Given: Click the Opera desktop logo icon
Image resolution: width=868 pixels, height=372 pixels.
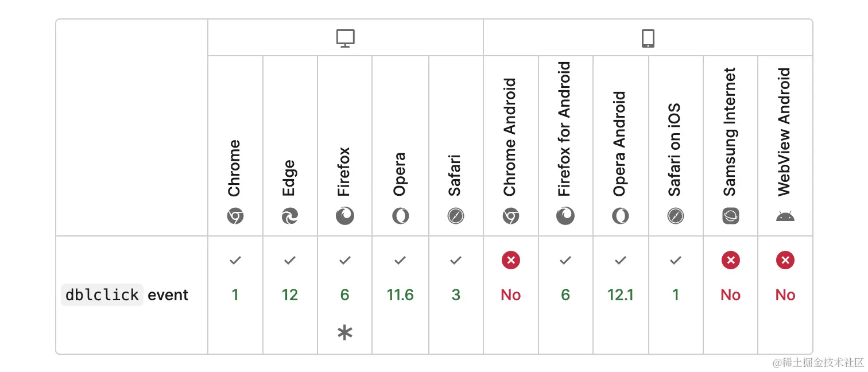Looking at the screenshot, I should pyautogui.click(x=400, y=216).
